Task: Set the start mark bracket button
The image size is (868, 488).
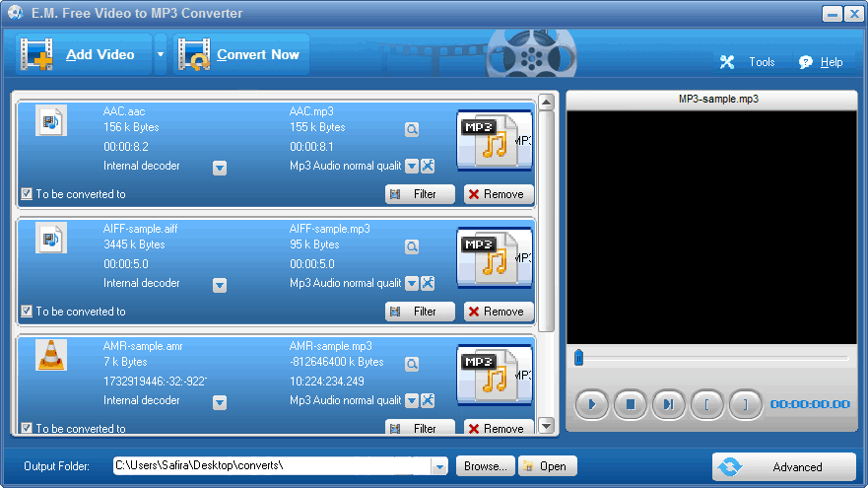Action: click(x=706, y=404)
